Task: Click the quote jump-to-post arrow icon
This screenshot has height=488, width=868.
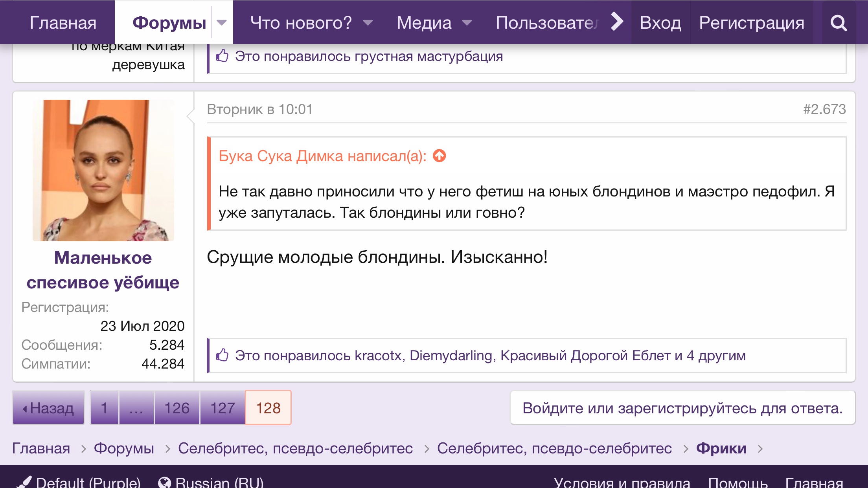Action: tap(439, 156)
